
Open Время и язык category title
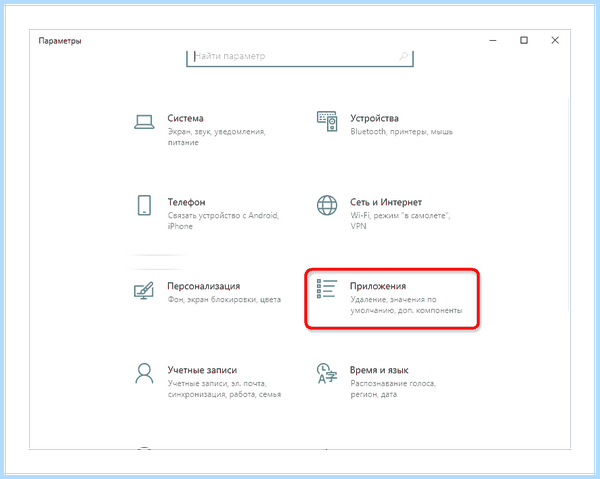(379, 370)
